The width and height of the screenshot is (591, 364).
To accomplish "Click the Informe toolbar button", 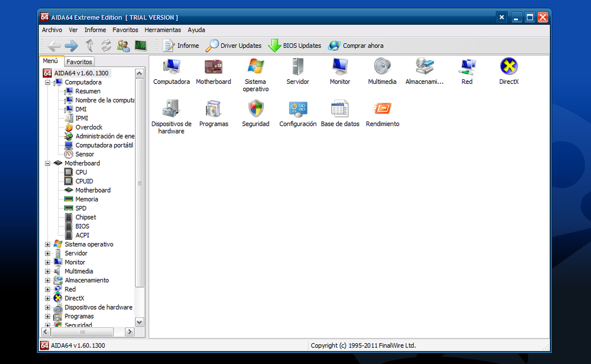I will point(181,46).
